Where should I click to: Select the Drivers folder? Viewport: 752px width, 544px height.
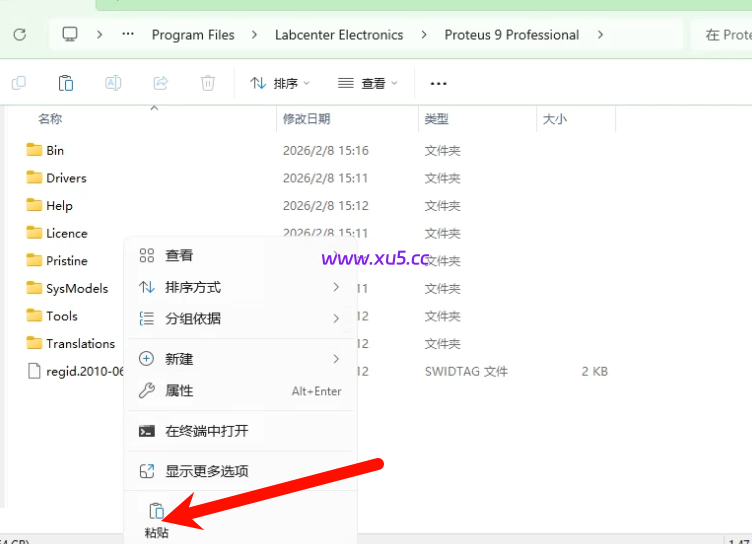click(x=66, y=178)
